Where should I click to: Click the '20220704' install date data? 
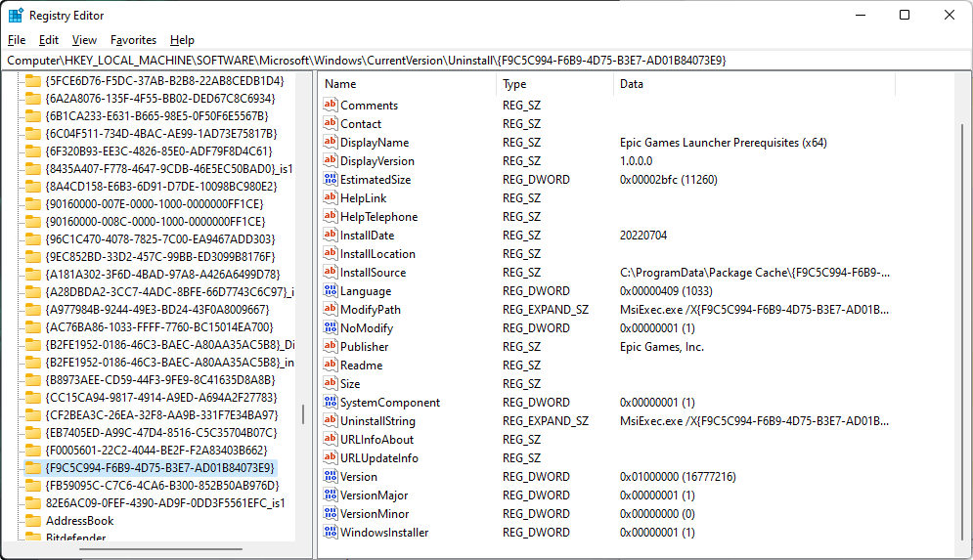(x=642, y=235)
